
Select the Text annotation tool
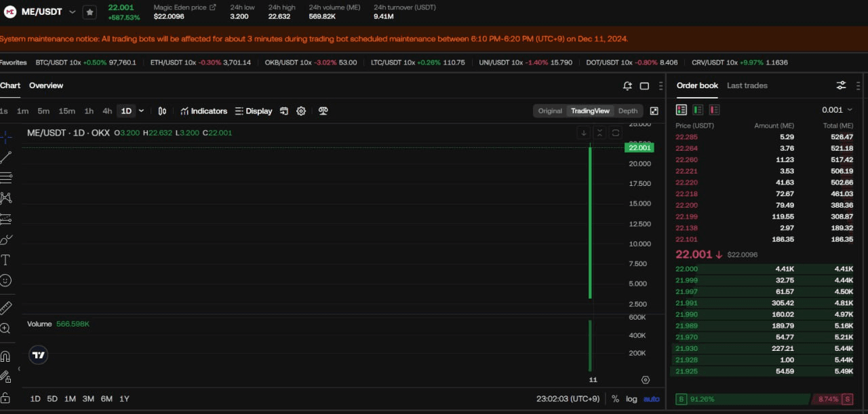click(5, 260)
